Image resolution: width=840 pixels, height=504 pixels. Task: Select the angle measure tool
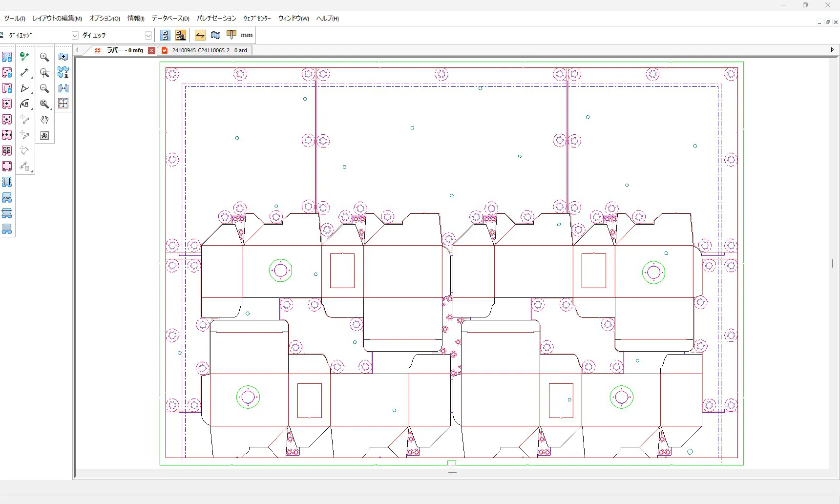(x=24, y=88)
